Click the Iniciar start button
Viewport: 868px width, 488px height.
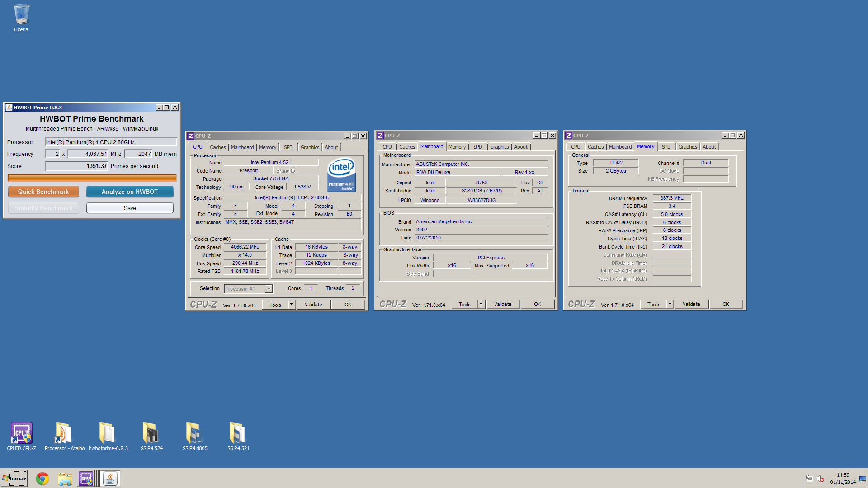click(14, 479)
